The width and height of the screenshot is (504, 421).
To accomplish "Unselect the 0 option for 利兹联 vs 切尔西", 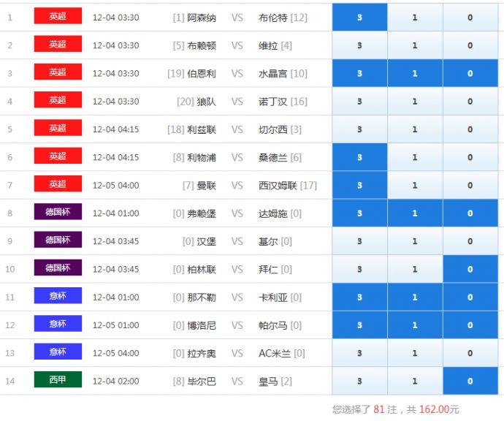I will 470,129.
